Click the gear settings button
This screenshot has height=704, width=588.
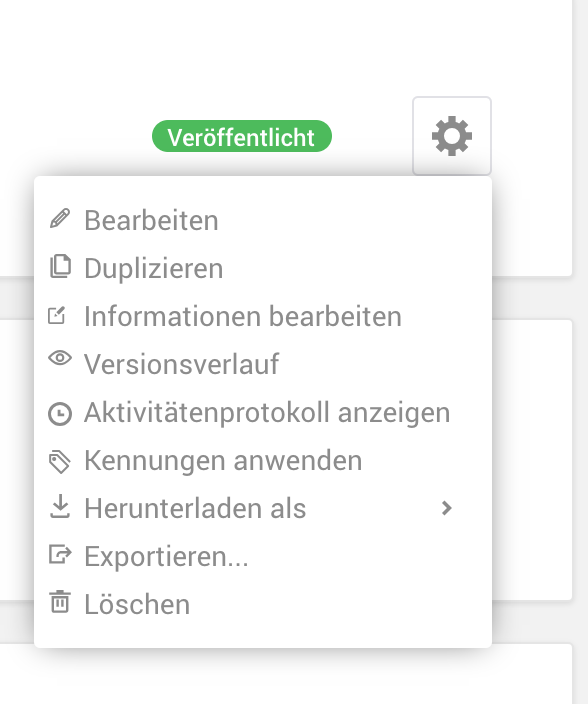(452, 136)
